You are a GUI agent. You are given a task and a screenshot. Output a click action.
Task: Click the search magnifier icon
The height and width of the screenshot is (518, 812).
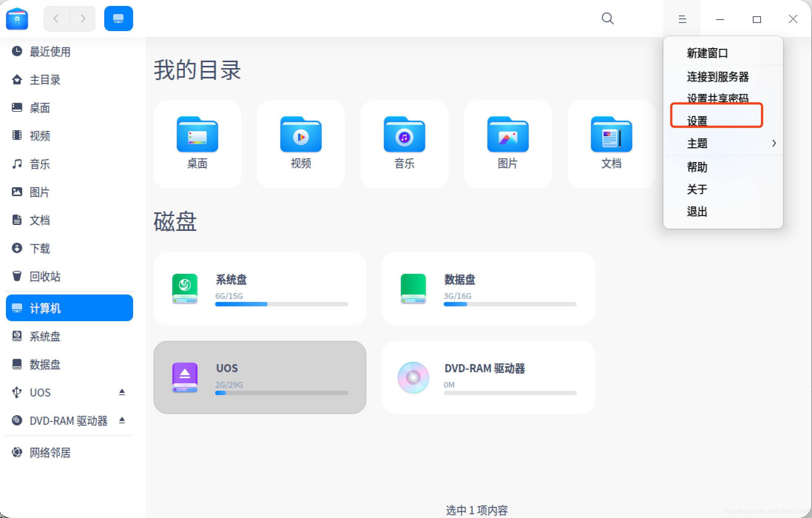pyautogui.click(x=608, y=18)
